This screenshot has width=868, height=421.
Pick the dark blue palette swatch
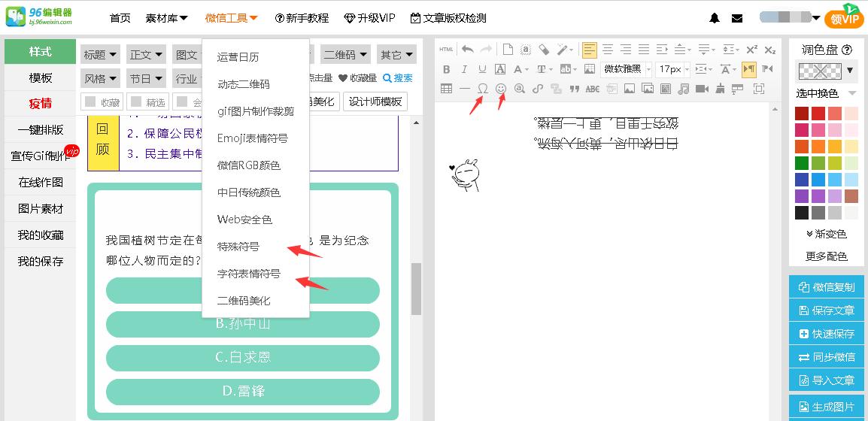tap(802, 180)
